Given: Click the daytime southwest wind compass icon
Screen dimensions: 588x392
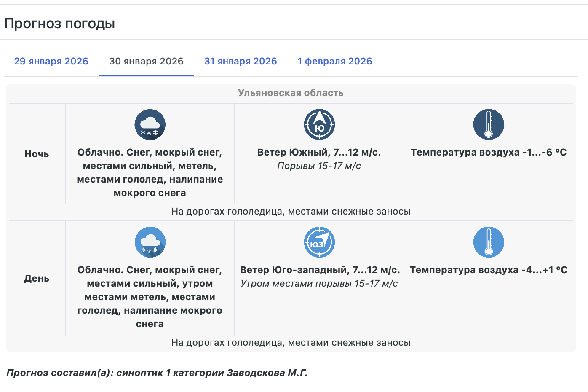Looking at the screenshot, I should (319, 242).
